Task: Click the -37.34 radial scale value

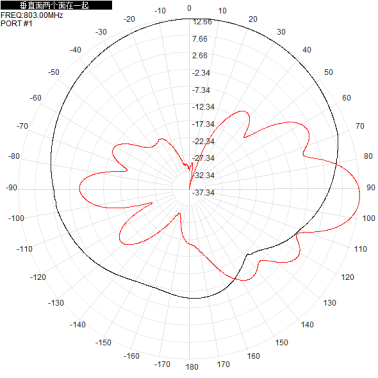Action: tap(203, 192)
